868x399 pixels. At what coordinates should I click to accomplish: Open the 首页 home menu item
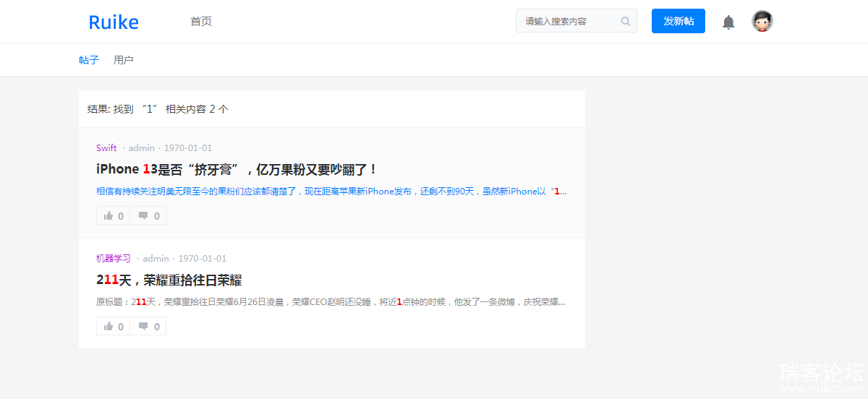pyautogui.click(x=201, y=22)
